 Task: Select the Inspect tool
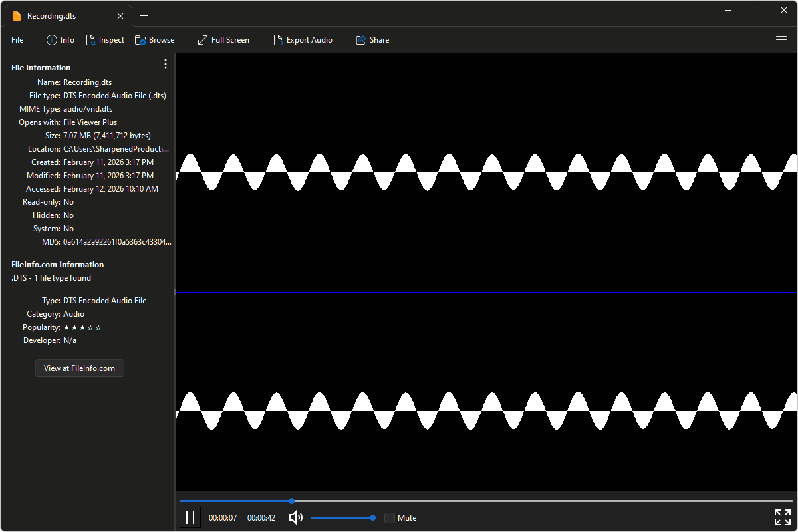point(105,40)
